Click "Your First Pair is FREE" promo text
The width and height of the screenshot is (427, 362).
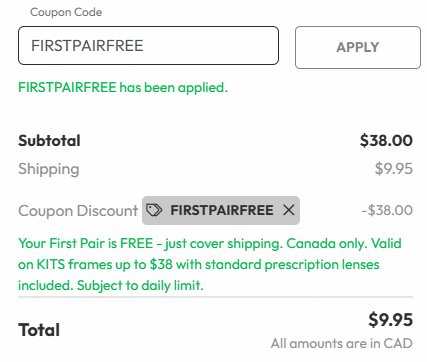tap(86, 243)
